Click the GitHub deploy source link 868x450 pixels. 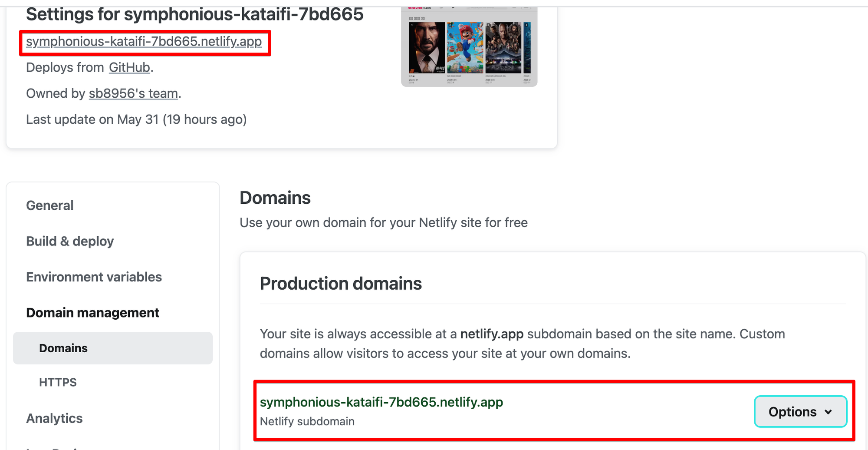pos(129,68)
